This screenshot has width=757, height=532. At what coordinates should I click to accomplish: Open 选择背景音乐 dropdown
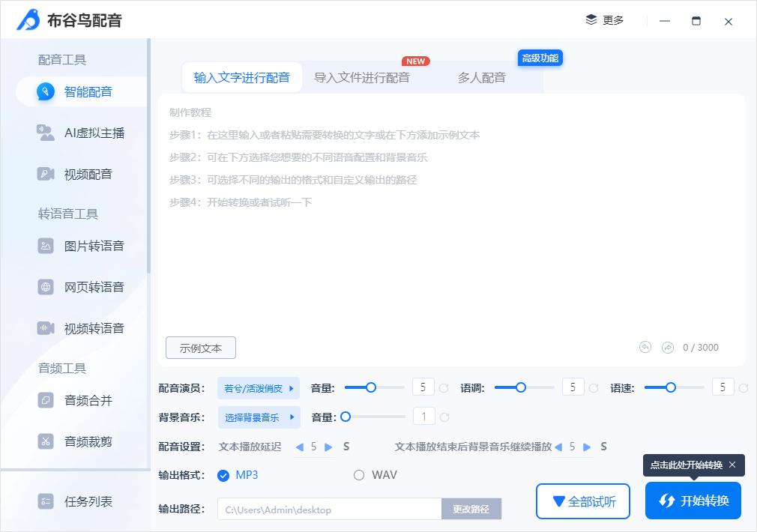click(259, 417)
